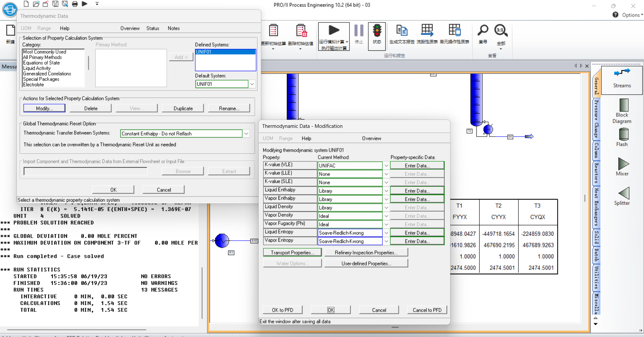This screenshot has height=337, width=644.
Task: Select the Block Diagram unit in palette
Action: pos(622,111)
